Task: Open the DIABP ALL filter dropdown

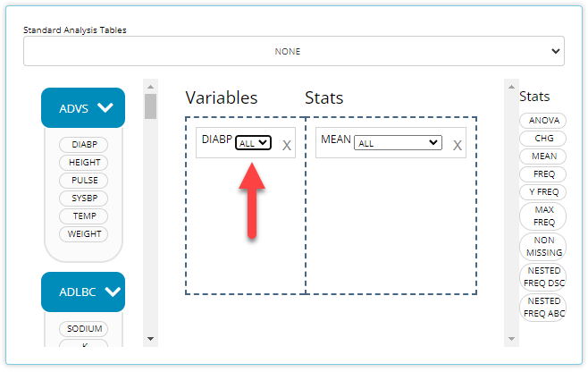Action: click(253, 143)
